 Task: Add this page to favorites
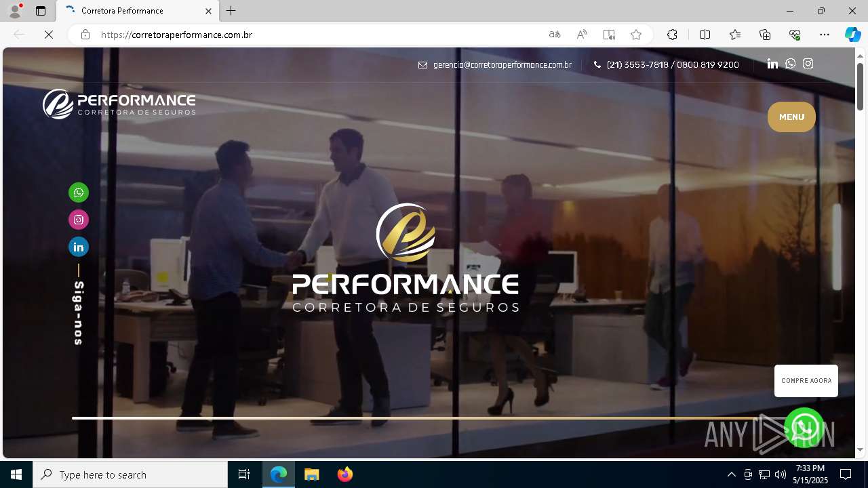pyautogui.click(x=636, y=35)
